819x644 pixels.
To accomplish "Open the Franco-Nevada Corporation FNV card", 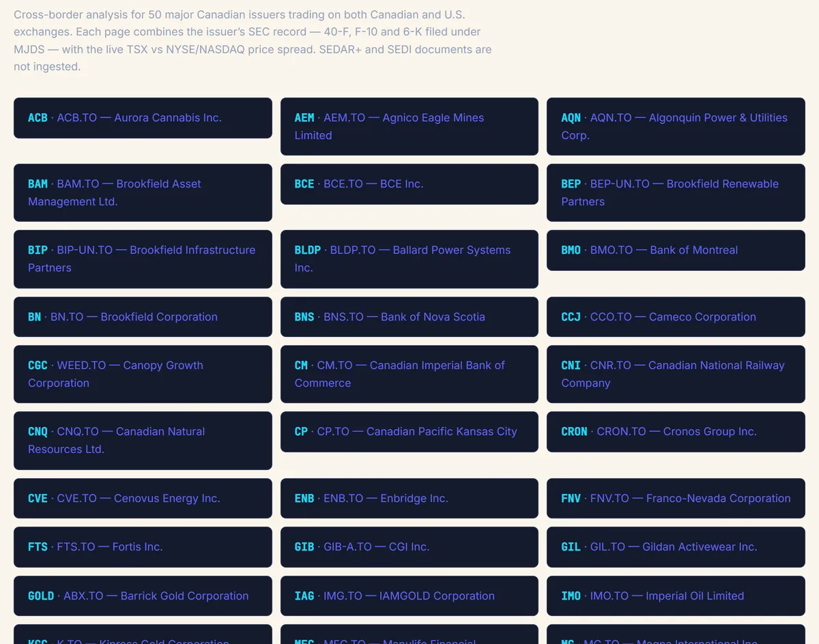I will (676, 499).
